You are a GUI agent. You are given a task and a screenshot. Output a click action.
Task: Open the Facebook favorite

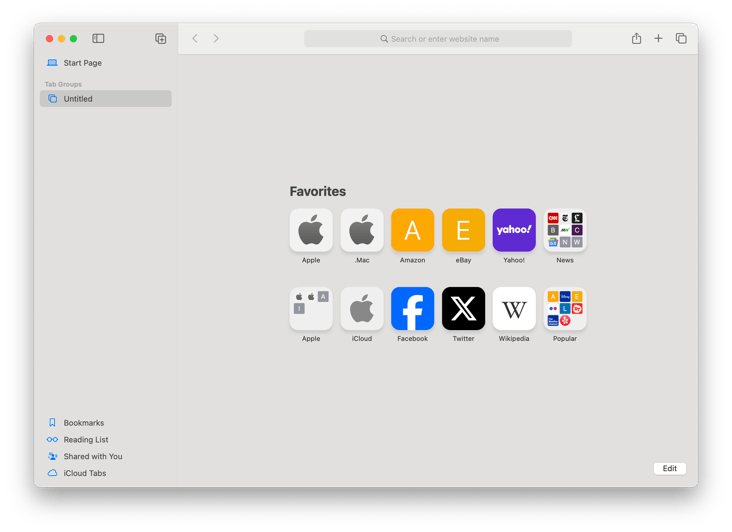[x=413, y=308]
